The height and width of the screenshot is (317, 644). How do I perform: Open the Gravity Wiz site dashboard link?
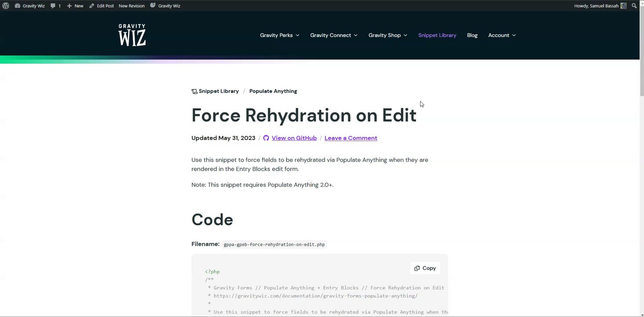29,6
